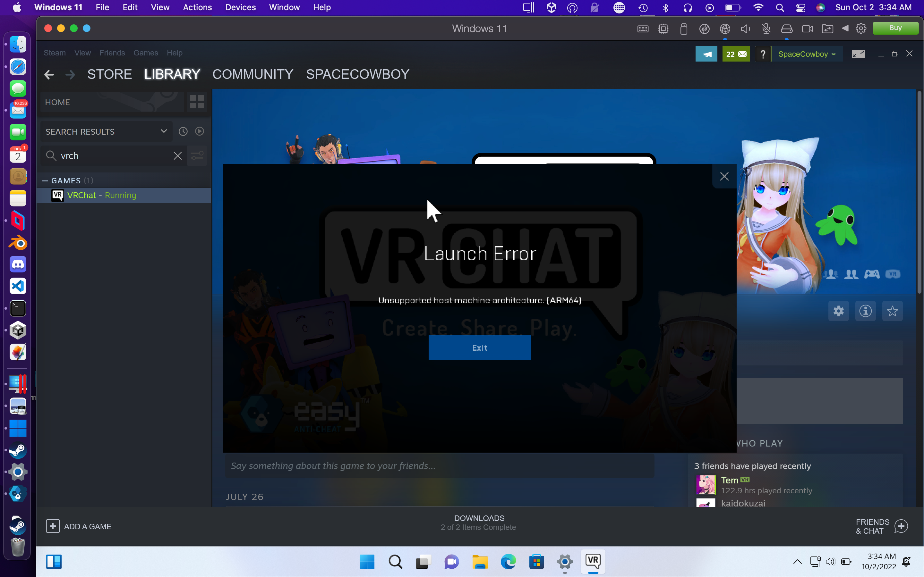This screenshot has width=924, height=577.
Task: Expand the SEARCH RESULTS dropdown
Action: point(163,132)
